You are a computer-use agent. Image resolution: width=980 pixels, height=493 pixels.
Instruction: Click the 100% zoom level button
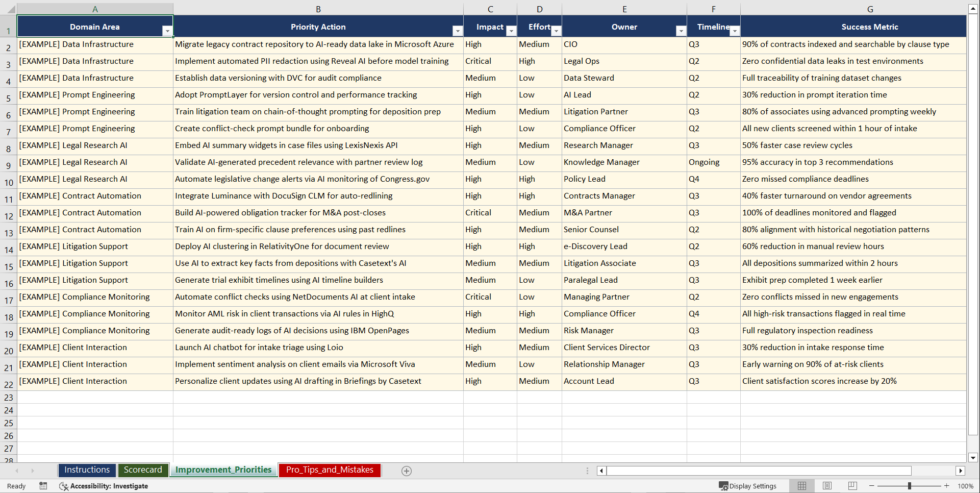click(x=966, y=486)
